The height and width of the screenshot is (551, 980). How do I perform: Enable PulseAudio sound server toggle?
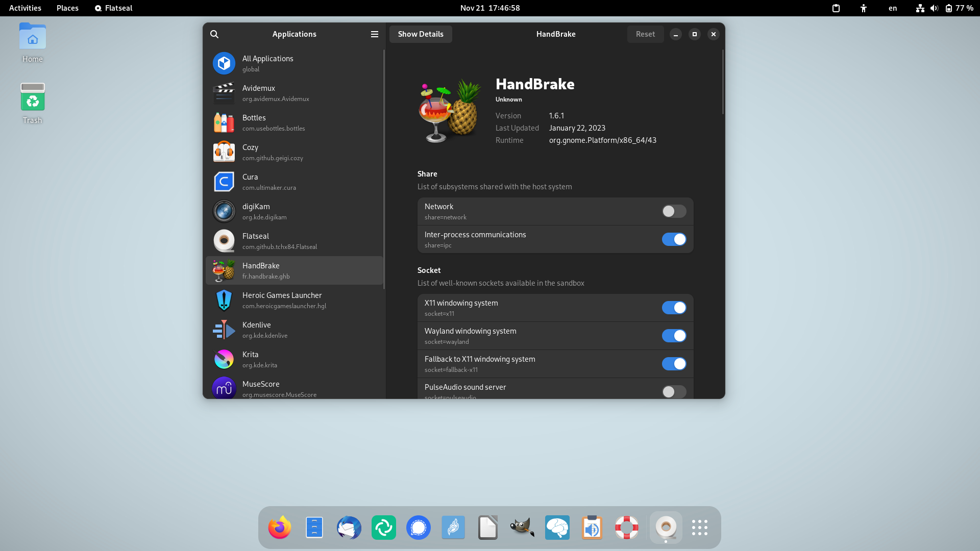674,392
